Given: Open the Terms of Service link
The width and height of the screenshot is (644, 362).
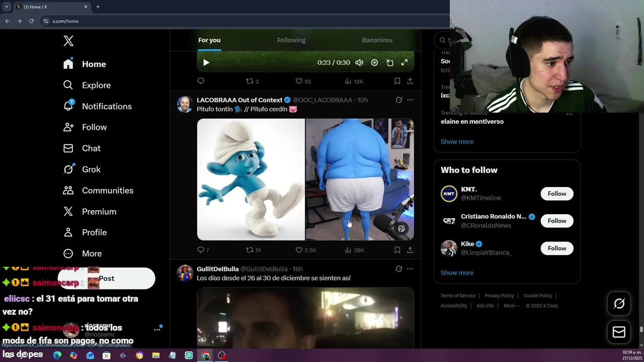Looking at the screenshot, I should [458, 296].
